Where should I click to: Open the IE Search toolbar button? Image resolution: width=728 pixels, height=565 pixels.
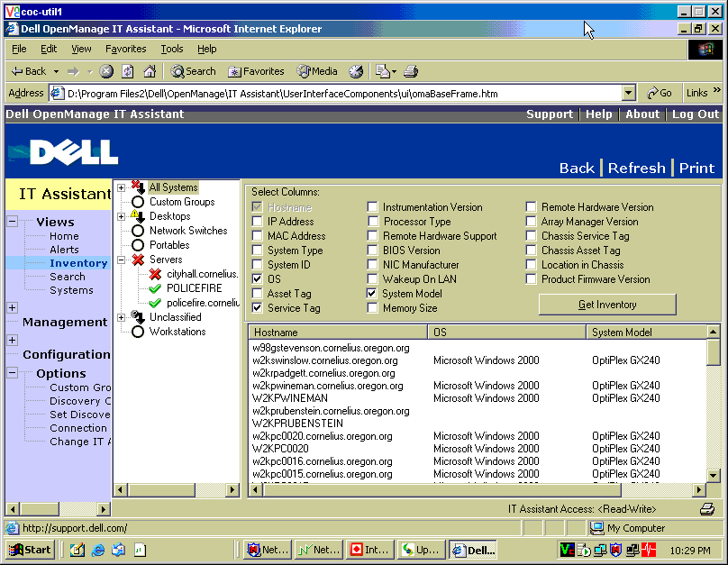193,71
